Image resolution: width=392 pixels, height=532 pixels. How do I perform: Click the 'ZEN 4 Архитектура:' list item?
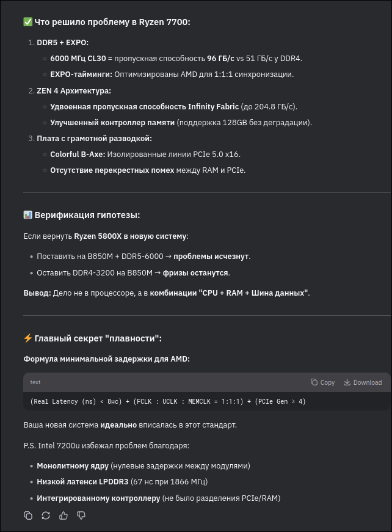click(74, 91)
